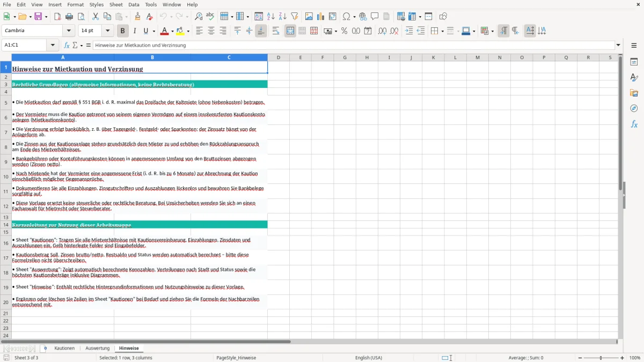Image resolution: width=644 pixels, height=362 pixels.
Task: Click the Select Function sigma button
Action: tap(75, 45)
